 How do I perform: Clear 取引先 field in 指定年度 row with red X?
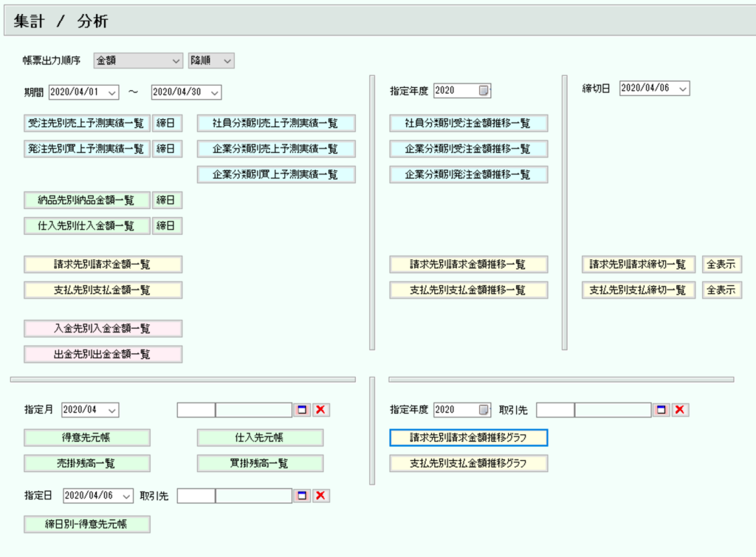pyautogui.click(x=680, y=410)
